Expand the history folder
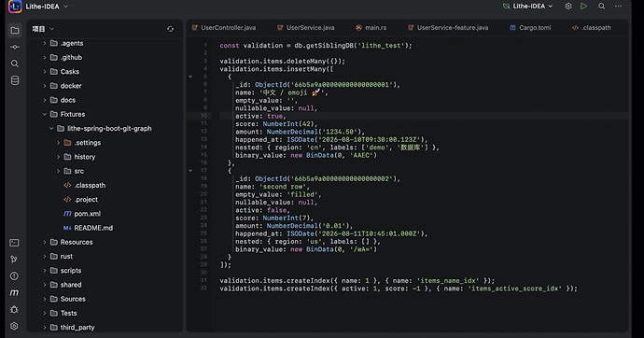 click(x=58, y=157)
